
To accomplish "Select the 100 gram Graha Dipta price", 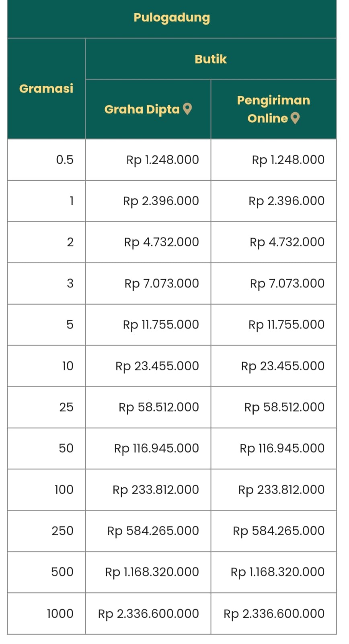I will 156,489.
